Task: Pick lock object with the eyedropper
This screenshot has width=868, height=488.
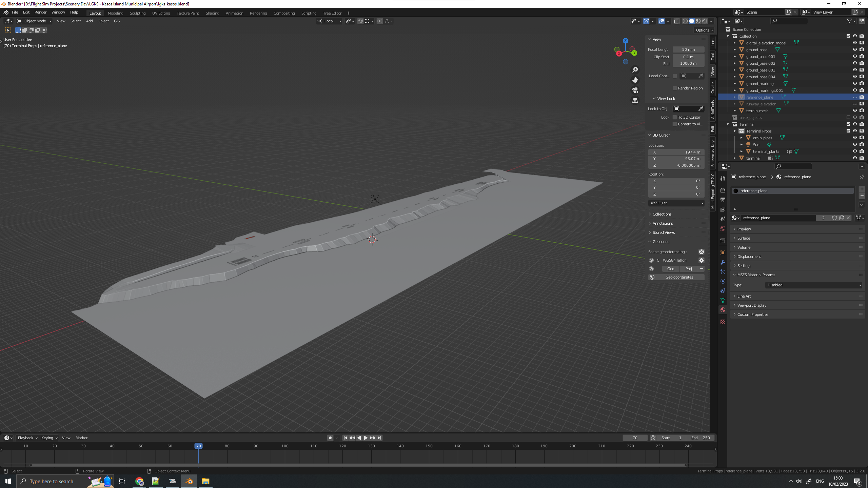Action: click(701, 109)
